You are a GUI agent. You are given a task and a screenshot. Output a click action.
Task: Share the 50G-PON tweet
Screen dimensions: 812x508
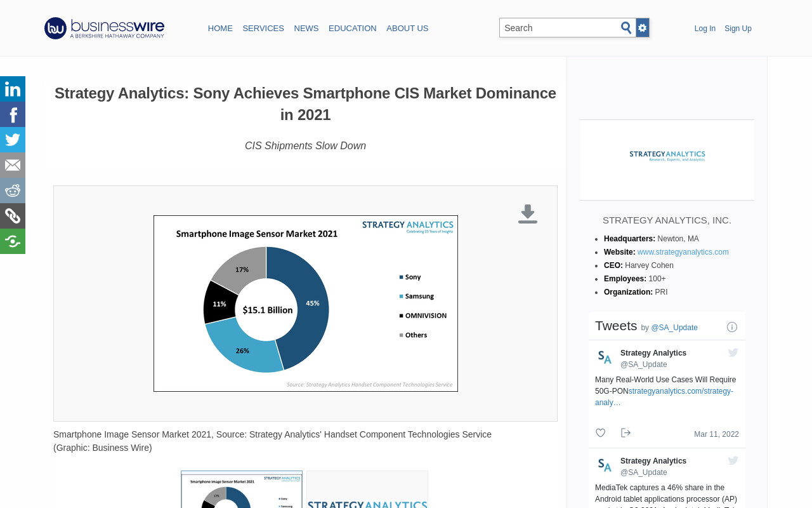click(625, 433)
